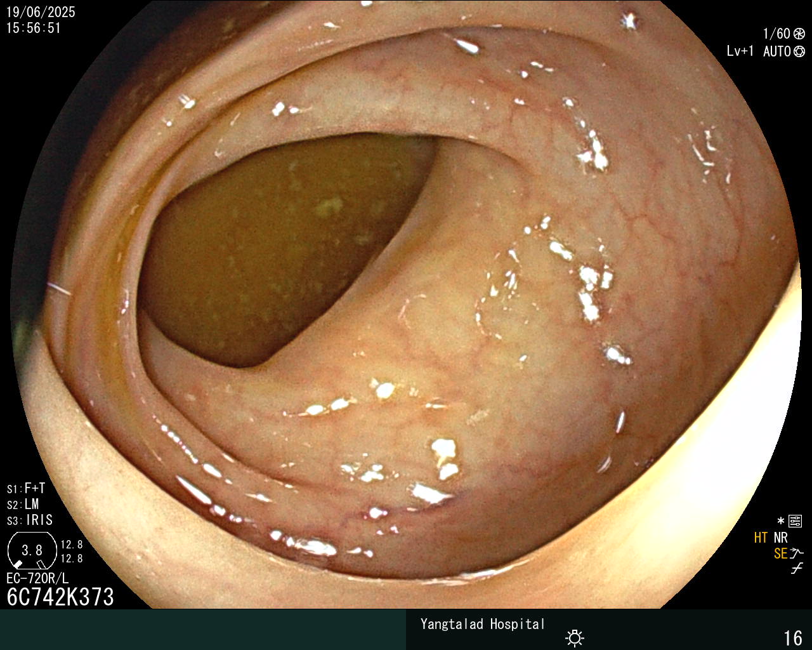The width and height of the screenshot is (812, 650).
Task: Click the AUTO iris mode text
Action: tap(777, 51)
